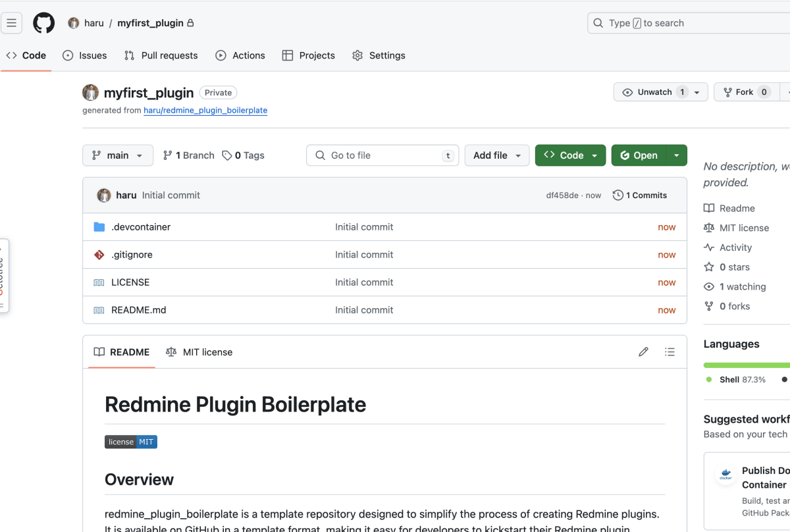The image size is (790, 532).
Task: Click the .gitignore git file icon
Action: [99, 255]
